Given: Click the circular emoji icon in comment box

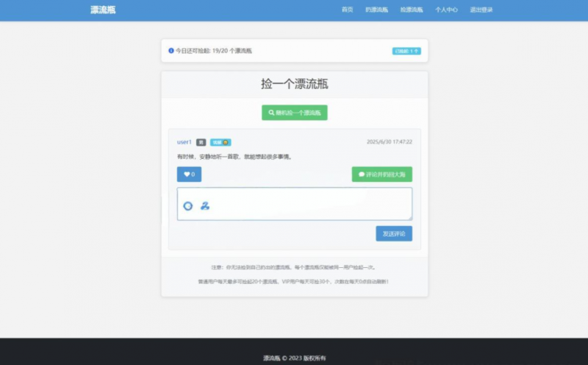Looking at the screenshot, I should (188, 206).
